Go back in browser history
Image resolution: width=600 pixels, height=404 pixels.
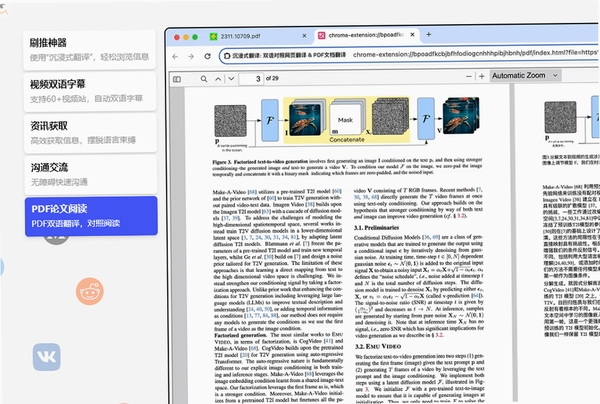pos(175,57)
